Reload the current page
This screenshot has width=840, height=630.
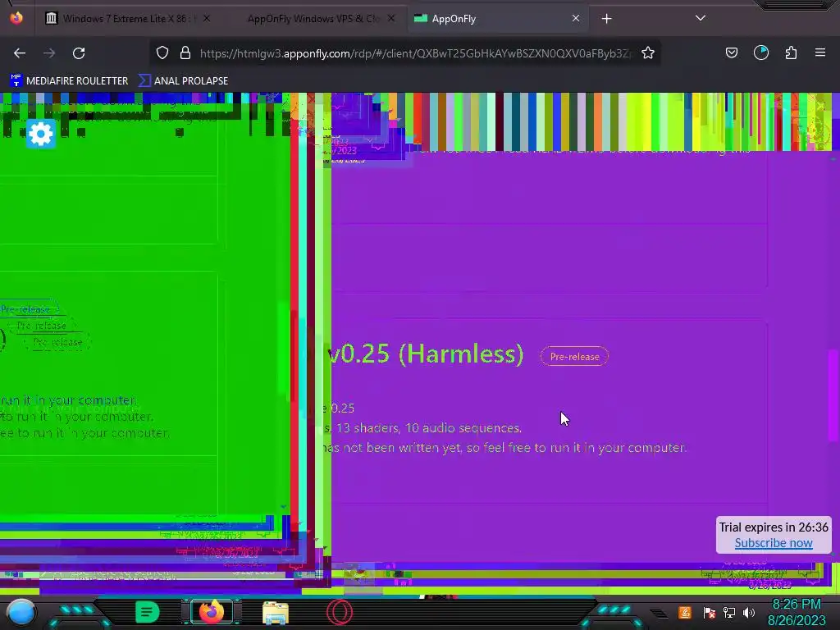pos(79,53)
